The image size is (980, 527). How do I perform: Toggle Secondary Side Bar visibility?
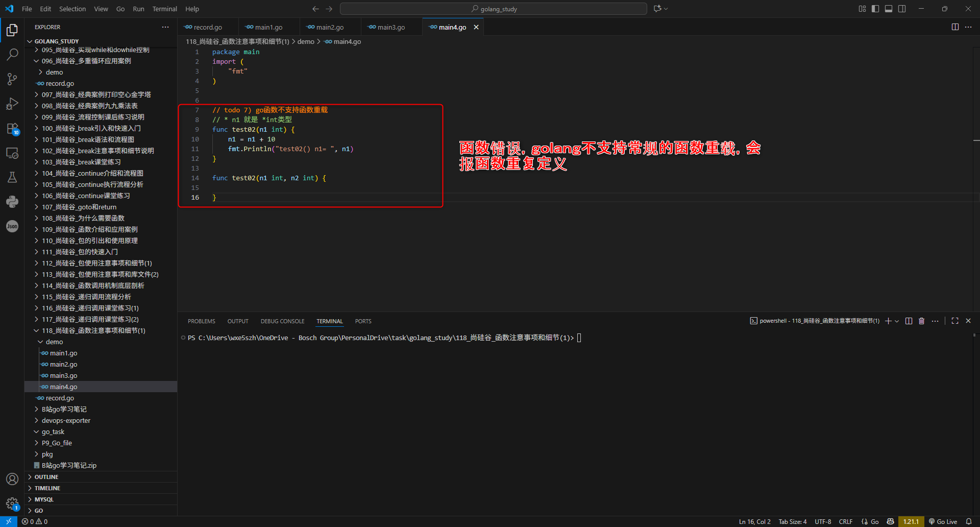click(x=902, y=9)
